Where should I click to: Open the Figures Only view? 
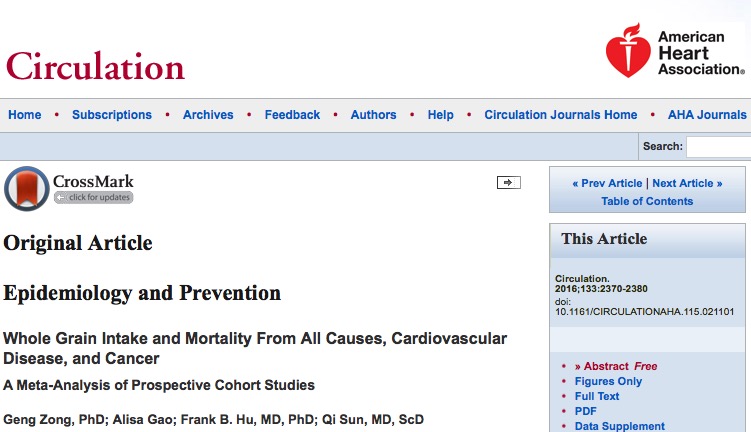coord(608,381)
